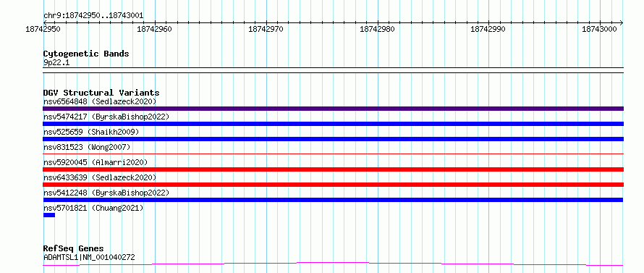Image resolution: width=644 pixels, height=273 pixels.
Task: Click the thin red nsv831523 variant line
Action: pos(333,154)
